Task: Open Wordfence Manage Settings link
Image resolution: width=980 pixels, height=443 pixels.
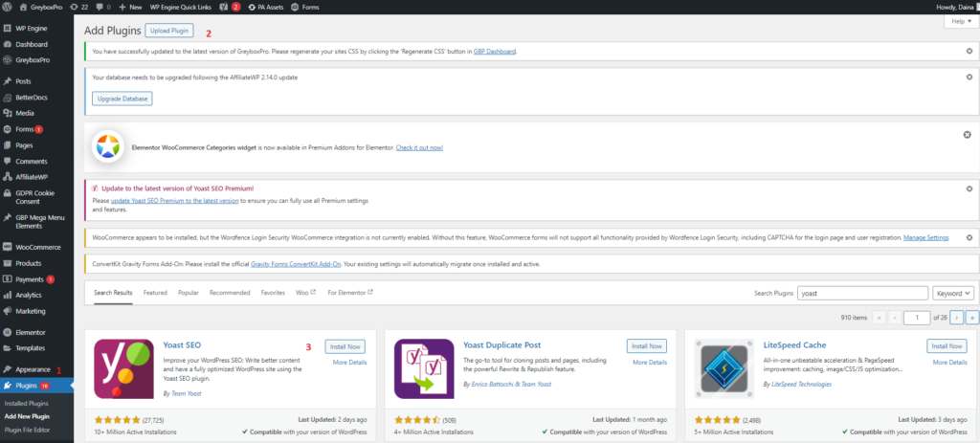Action: coord(926,238)
